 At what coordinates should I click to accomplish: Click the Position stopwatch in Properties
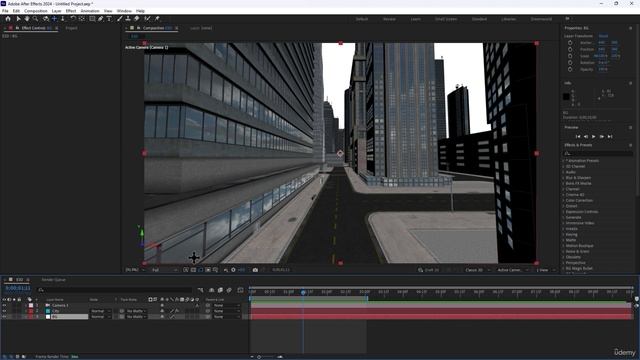tap(570, 49)
